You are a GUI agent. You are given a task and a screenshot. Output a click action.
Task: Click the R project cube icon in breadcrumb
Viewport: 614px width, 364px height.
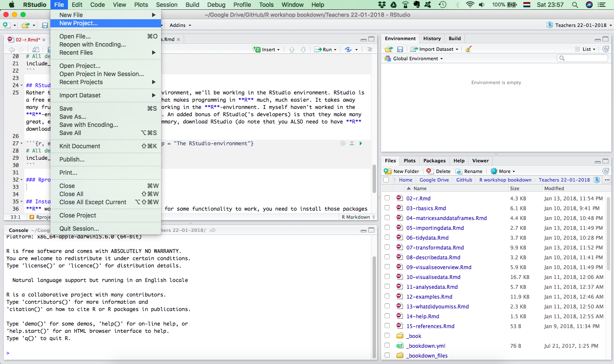point(597,180)
